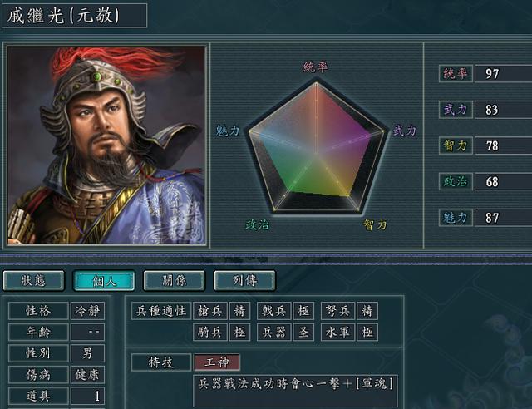The height and width of the screenshot is (409, 532).
Task: Click the 戚繼光 name title box
Action: (74, 16)
